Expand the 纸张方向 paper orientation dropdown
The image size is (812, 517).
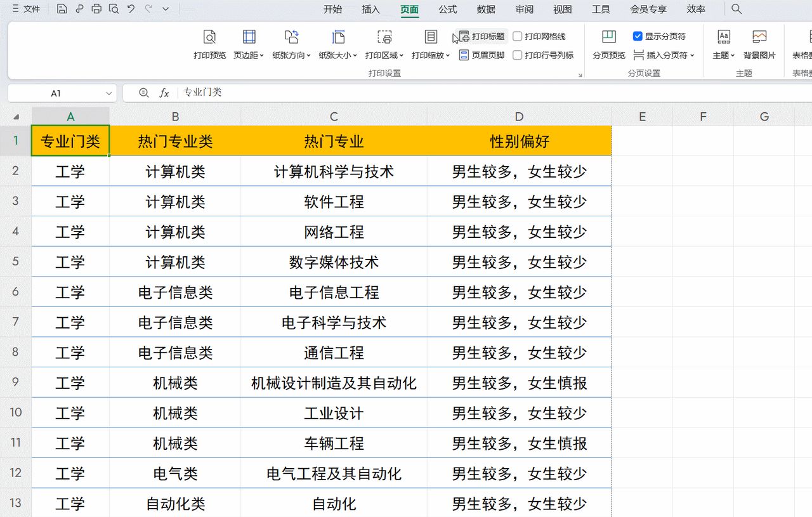click(291, 44)
